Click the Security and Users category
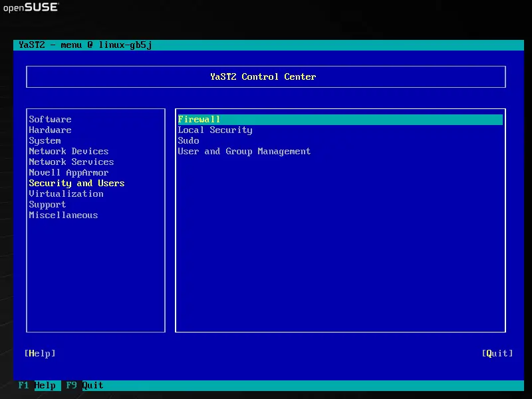The width and height of the screenshot is (532, 399). (76, 184)
